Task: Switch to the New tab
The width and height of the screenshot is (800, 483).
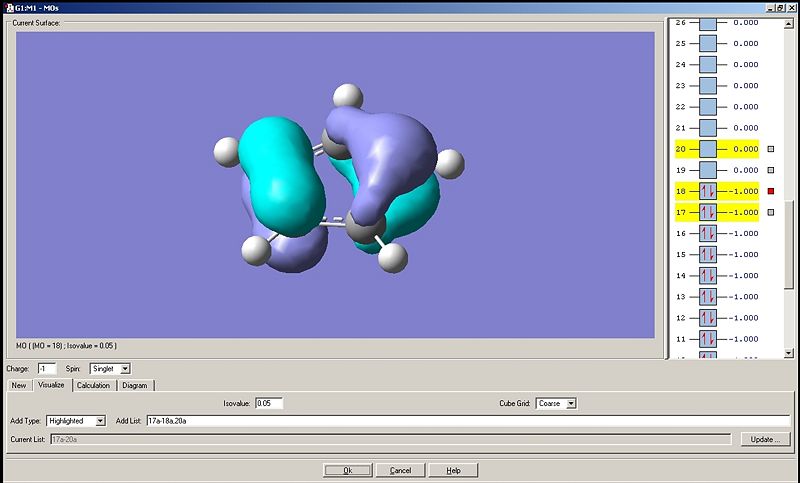Action: [19, 385]
